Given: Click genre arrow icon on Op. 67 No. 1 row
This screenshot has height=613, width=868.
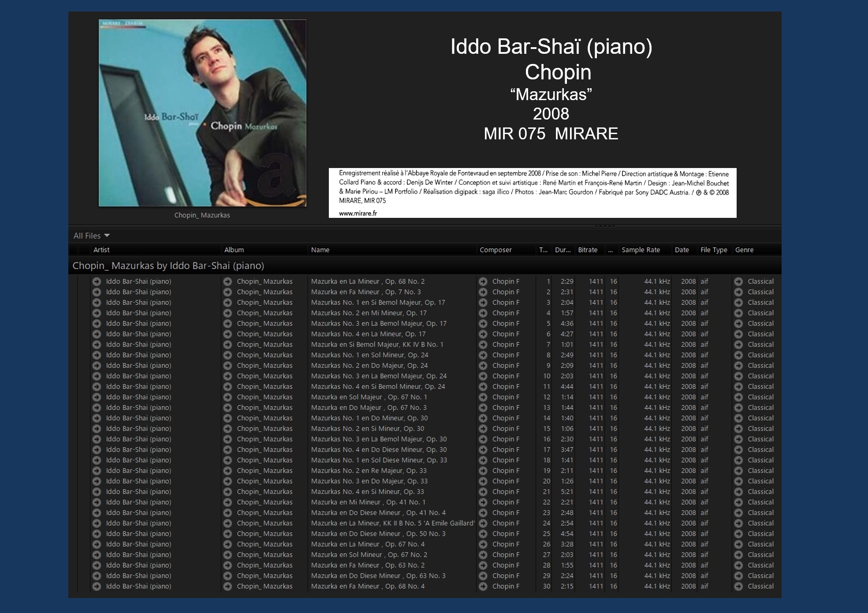Looking at the screenshot, I should click(738, 397).
